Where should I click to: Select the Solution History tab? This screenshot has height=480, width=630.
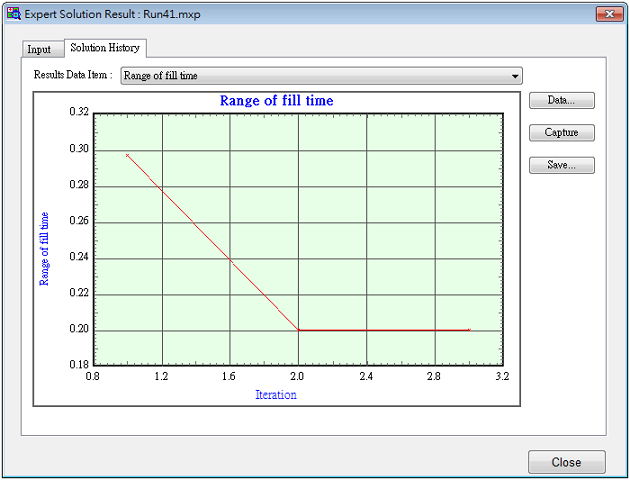pos(105,48)
